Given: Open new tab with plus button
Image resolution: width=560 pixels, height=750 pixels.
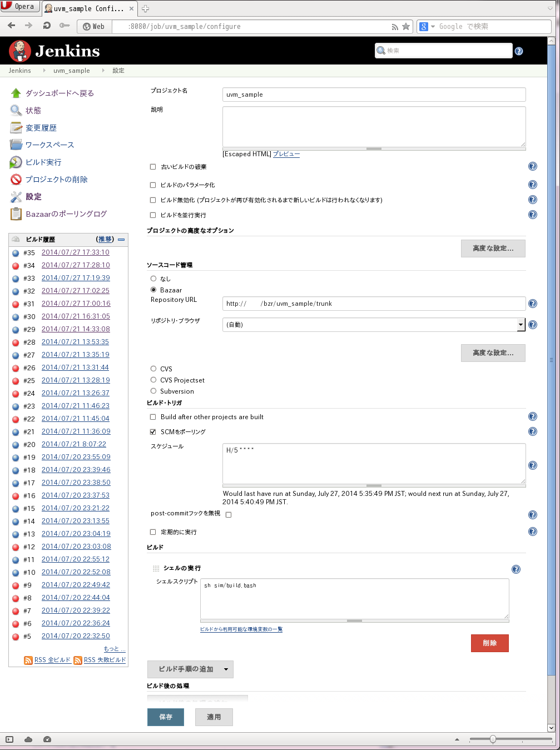Looking at the screenshot, I should (146, 8).
